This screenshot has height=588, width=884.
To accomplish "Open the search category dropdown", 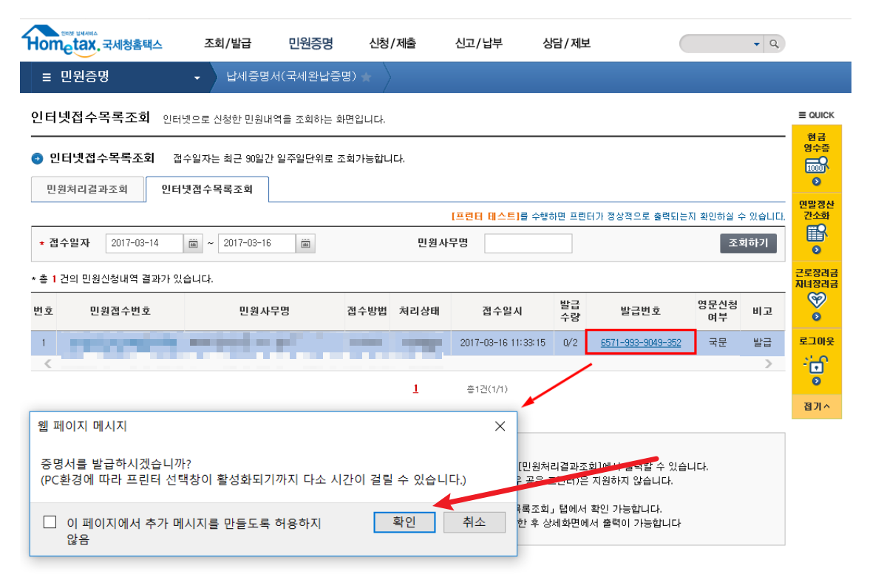I will [755, 44].
